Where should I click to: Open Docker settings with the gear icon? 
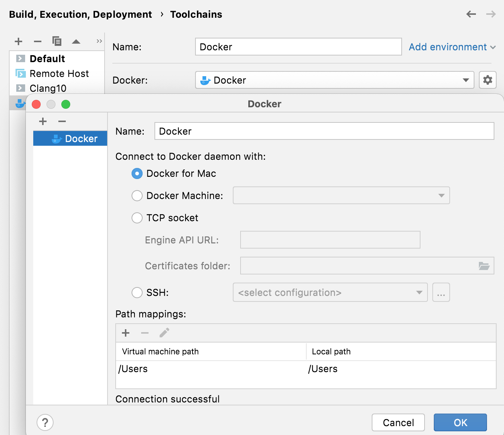487,80
